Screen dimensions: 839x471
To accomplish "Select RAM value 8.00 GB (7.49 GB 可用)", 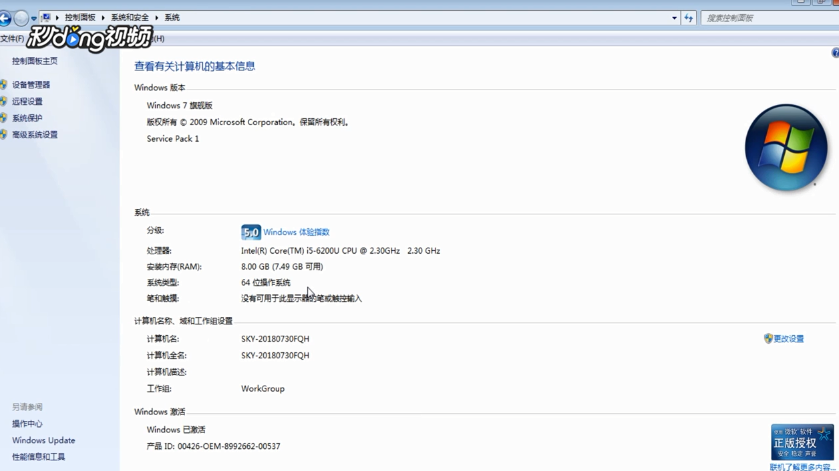I will pos(282,267).
